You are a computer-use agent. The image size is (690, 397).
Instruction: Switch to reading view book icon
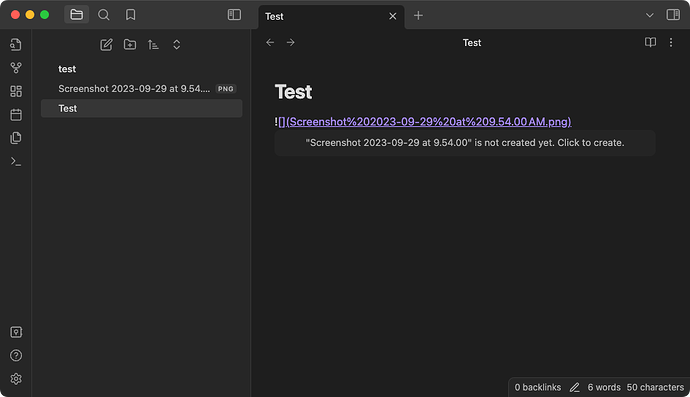[x=650, y=42]
